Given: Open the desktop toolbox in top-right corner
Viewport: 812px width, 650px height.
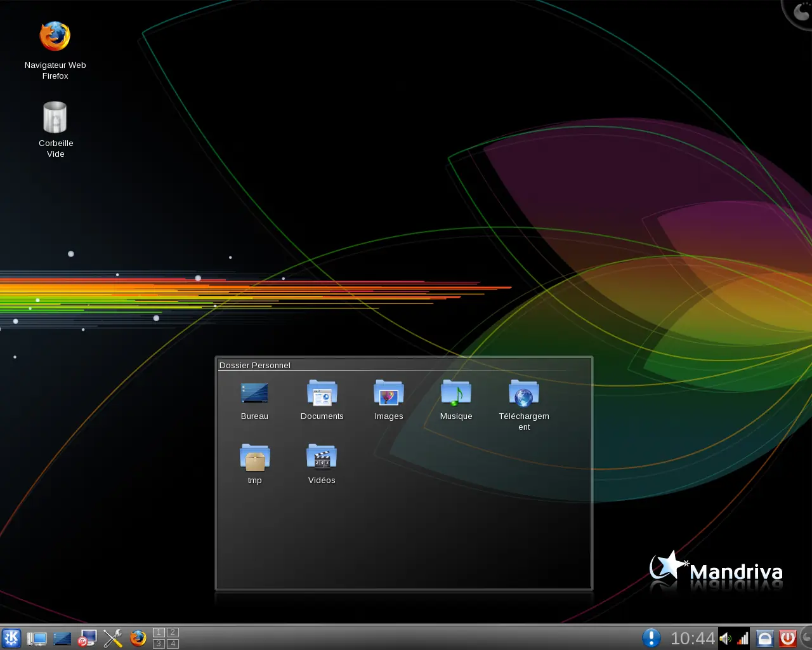Looking at the screenshot, I should (x=798, y=13).
